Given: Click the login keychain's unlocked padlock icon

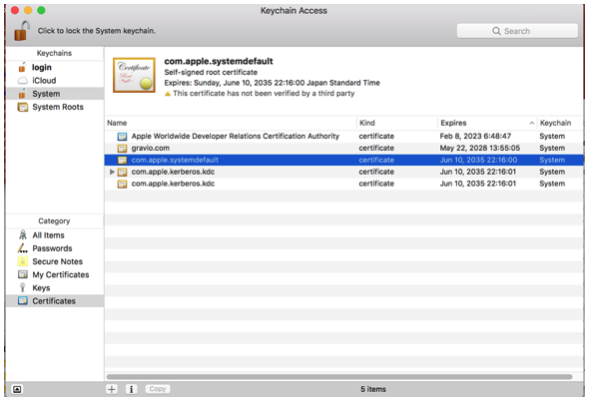Looking at the screenshot, I should 22,67.
